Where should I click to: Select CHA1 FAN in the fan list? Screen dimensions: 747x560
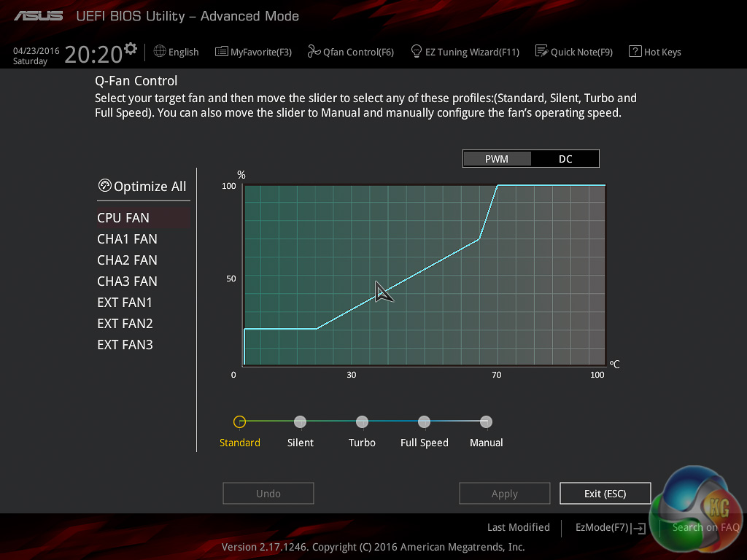pyautogui.click(x=127, y=239)
